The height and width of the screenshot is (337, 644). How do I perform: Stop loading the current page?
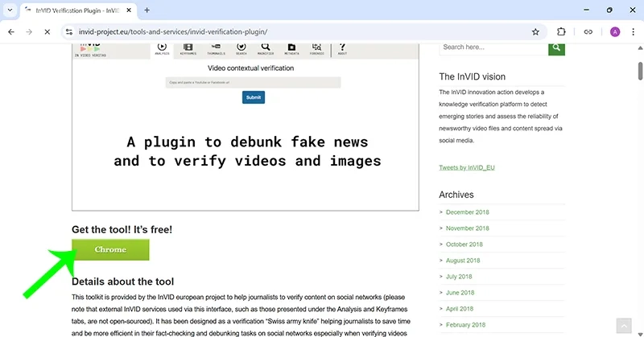tap(47, 32)
